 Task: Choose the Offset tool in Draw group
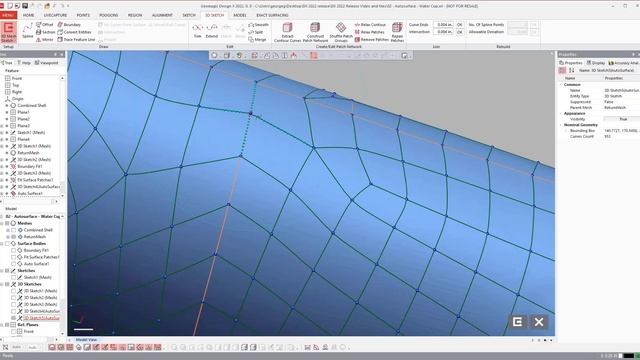point(45,24)
